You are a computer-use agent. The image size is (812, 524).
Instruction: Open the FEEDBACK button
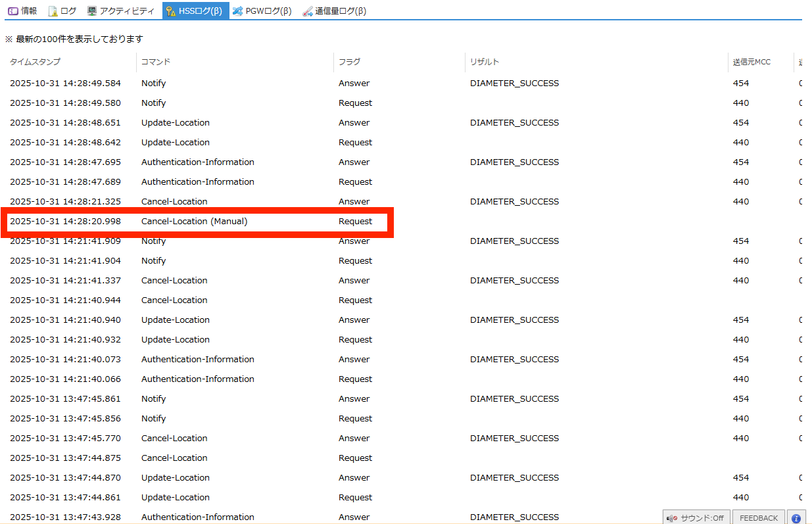758,518
